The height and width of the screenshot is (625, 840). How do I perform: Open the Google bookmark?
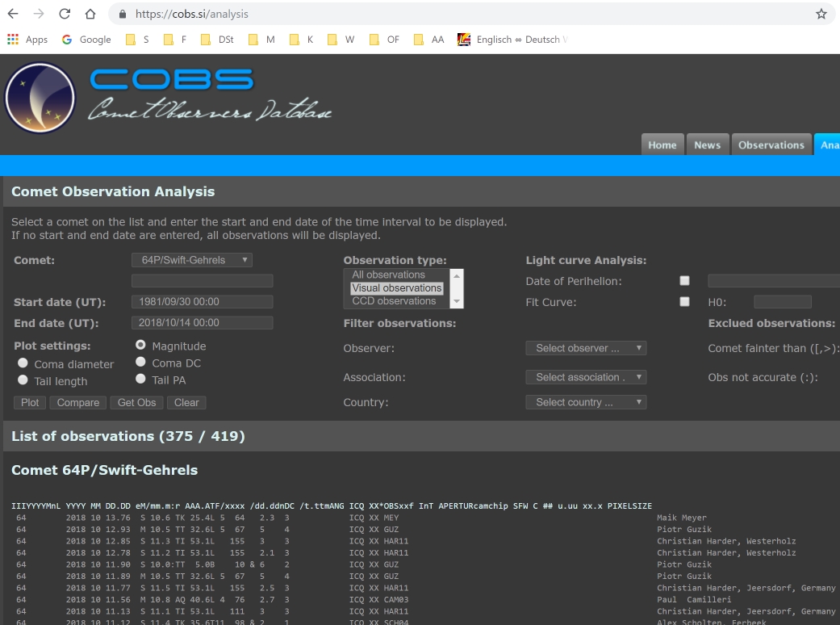pos(86,39)
